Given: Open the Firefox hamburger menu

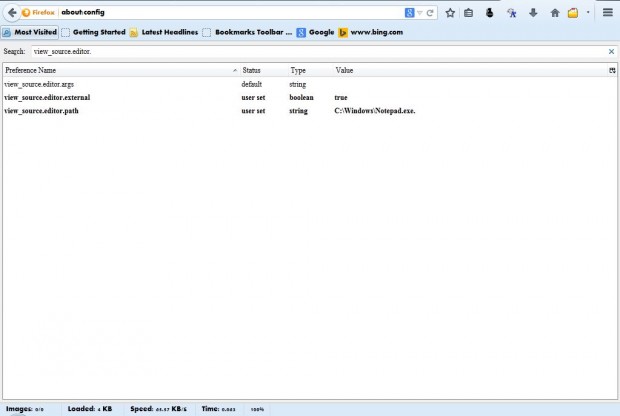Looking at the screenshot, I should (x=608, y=13).
